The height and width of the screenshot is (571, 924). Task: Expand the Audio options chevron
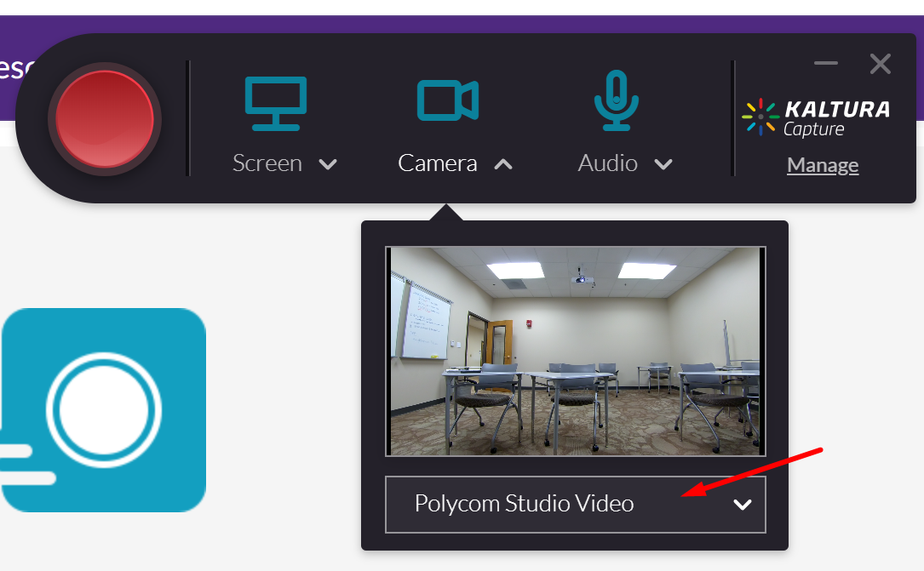663,164
